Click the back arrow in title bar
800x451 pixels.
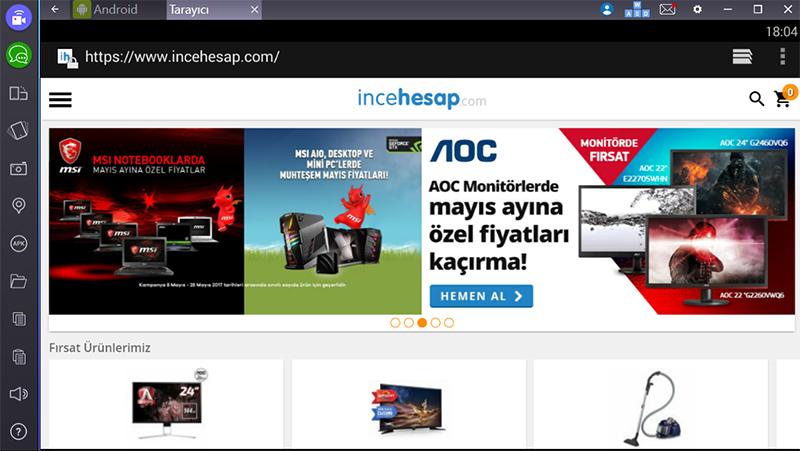pos(55,9)
